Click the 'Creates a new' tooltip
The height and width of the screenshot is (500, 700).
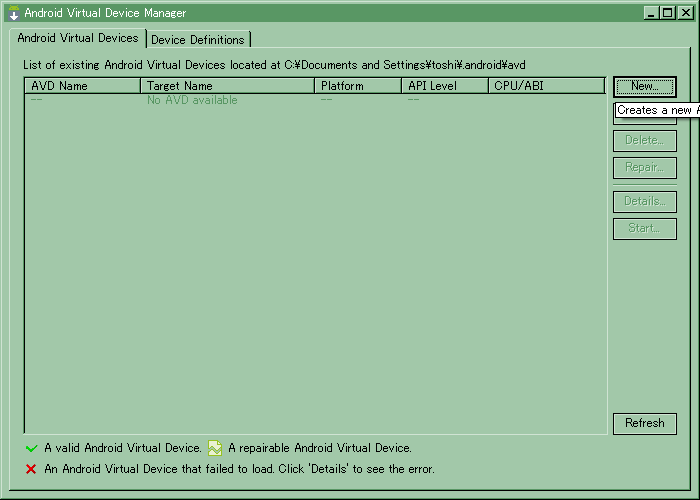(658, 110)
